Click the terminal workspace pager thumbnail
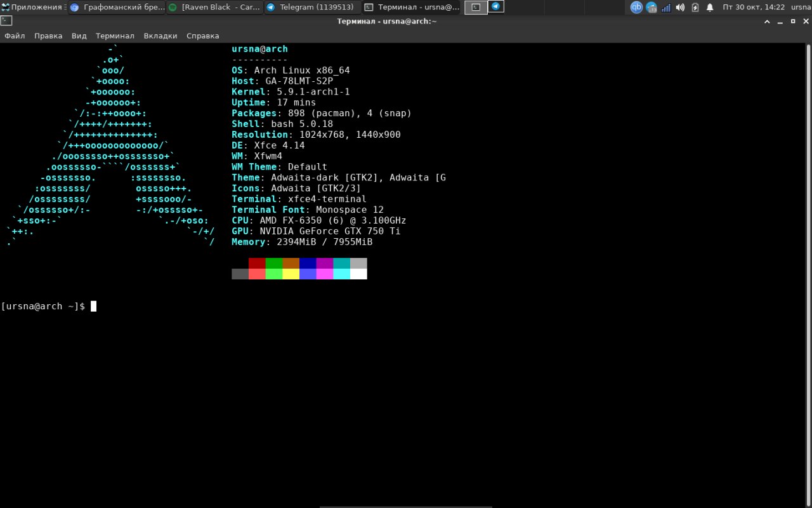This screenshot has width=812, height=508. [x=476, y=7]
